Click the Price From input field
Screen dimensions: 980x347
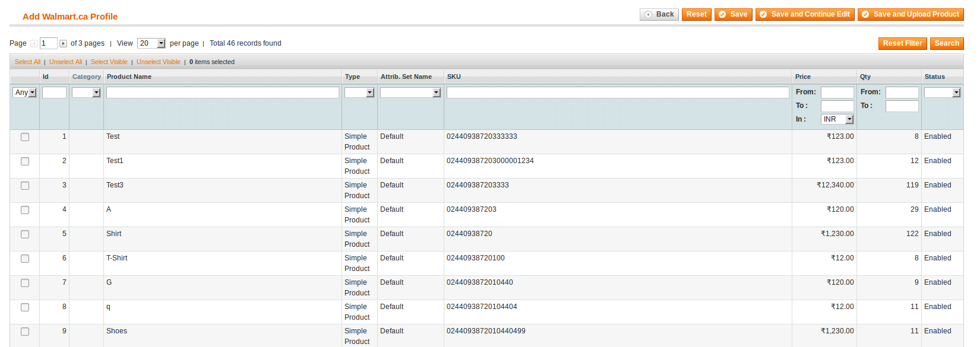point(837,93)
